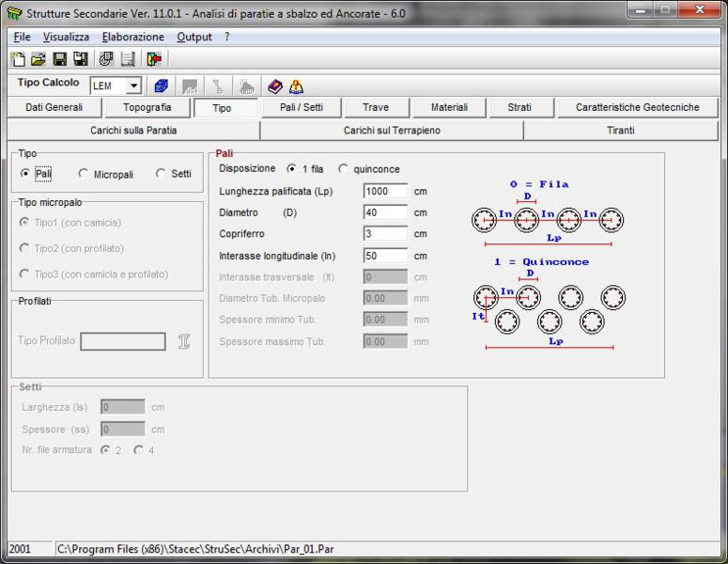Select the Setti type option
Image resolution: width=728 pixels, height=564 pixels.
[162, 174]
